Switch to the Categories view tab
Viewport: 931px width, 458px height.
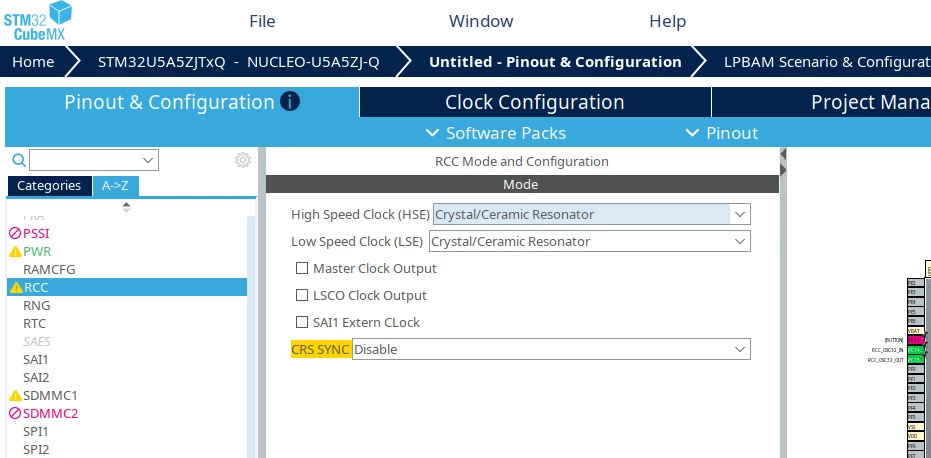(49, 186)
